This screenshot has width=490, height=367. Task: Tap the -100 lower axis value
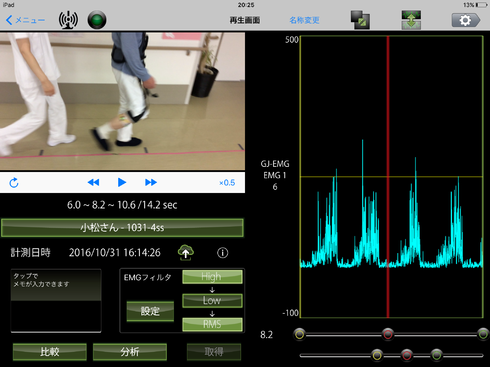tap(290, 313)
